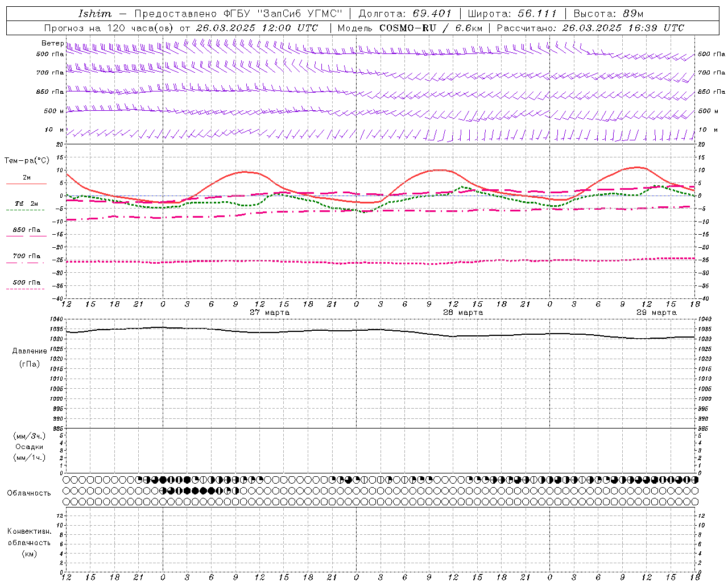
Task: Click the computed time "Рассчитано: 26.03.2025 16:39 UTC"
Action: click(590, 28)
